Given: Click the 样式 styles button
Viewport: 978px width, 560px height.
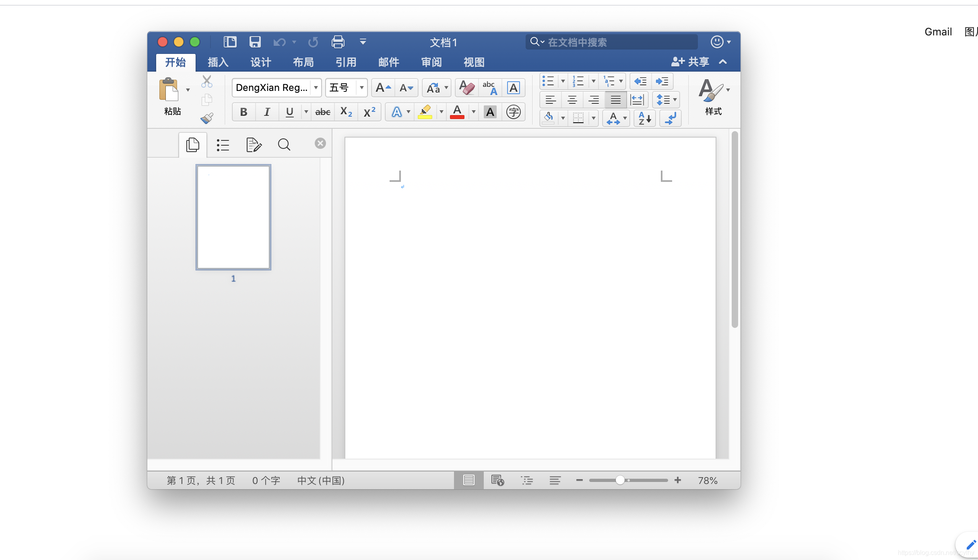Looking at the screenshot, I should (x=713, y=97).
